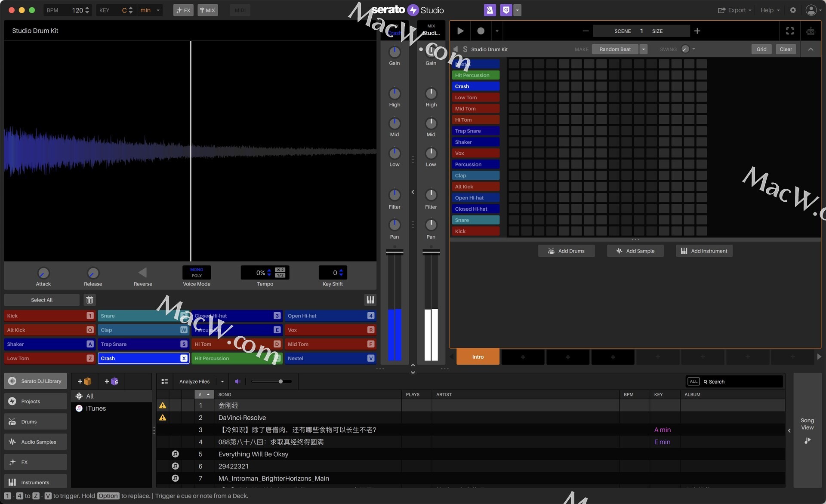
Task: Open the Export menu
Action: 734,10
